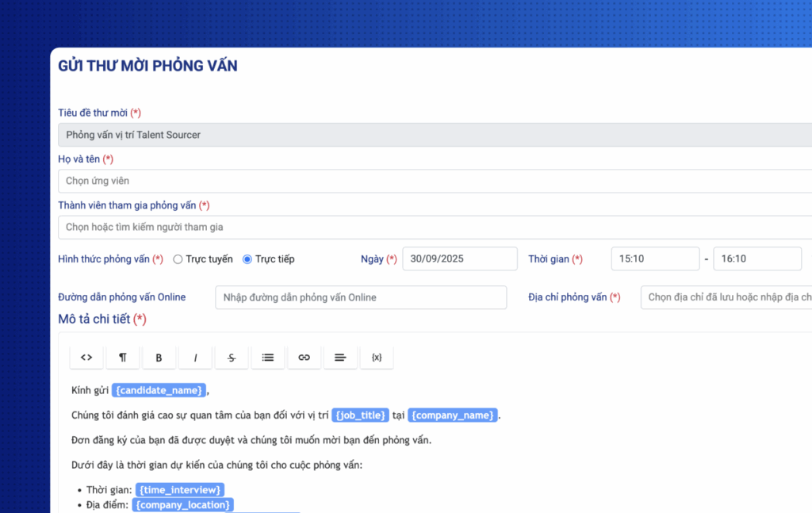812x513 pixels.
Task: Open the Chọn ứng viên candidate dropdown
Action: pos(435,181)
